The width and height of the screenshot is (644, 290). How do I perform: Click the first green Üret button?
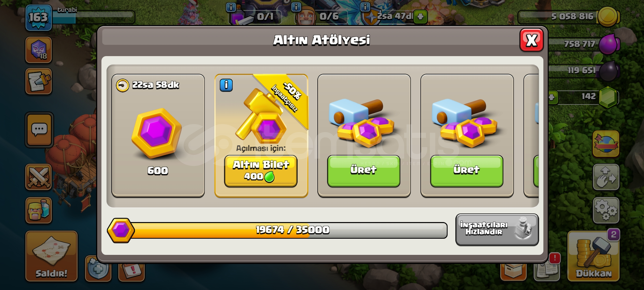[364, 171]
